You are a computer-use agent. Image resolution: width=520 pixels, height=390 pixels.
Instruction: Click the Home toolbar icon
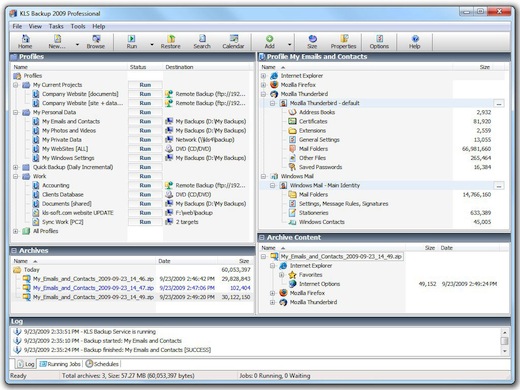click(x=25, y=42)
